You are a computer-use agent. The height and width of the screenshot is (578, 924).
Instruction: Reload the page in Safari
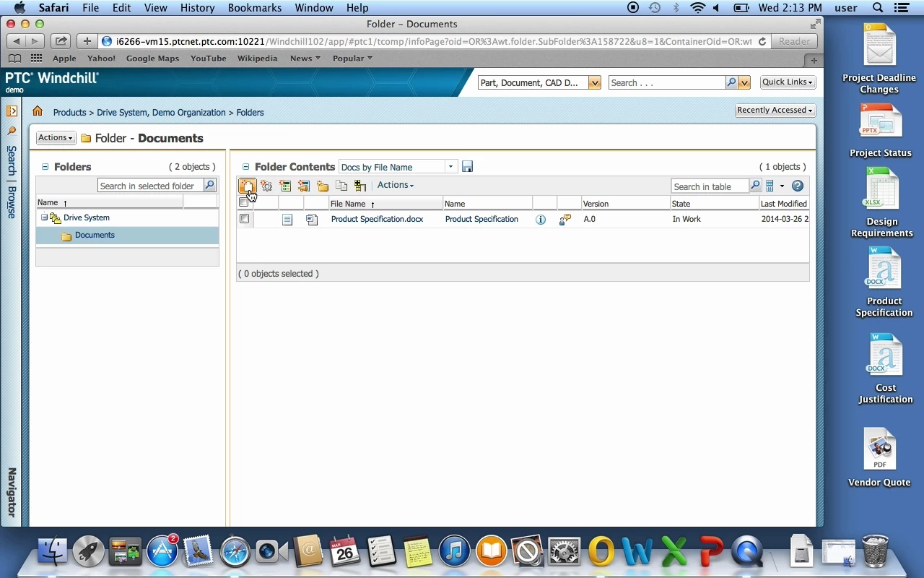(762, 42)
